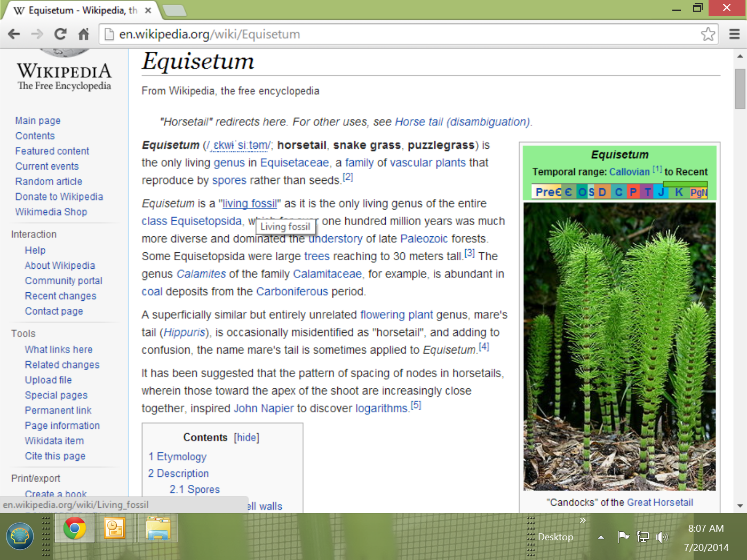Show hidden system tray icons

click(x=601, y=537)
